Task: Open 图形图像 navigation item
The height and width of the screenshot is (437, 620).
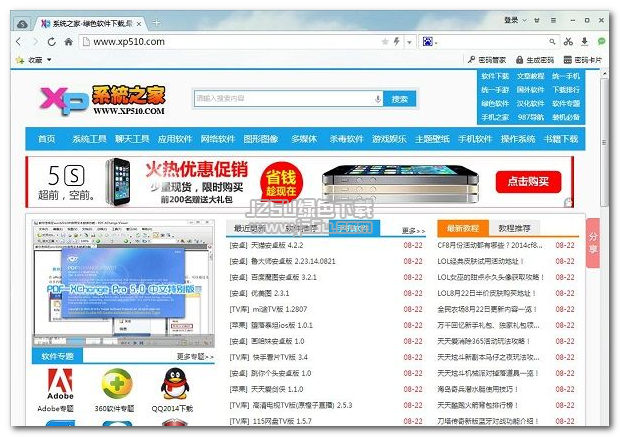Action: click(261, 139)
